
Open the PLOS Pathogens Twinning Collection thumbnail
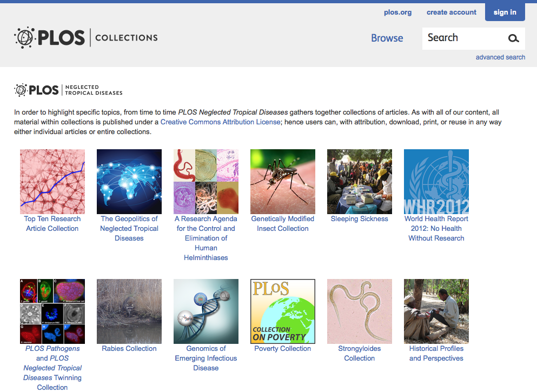[52, 311]
